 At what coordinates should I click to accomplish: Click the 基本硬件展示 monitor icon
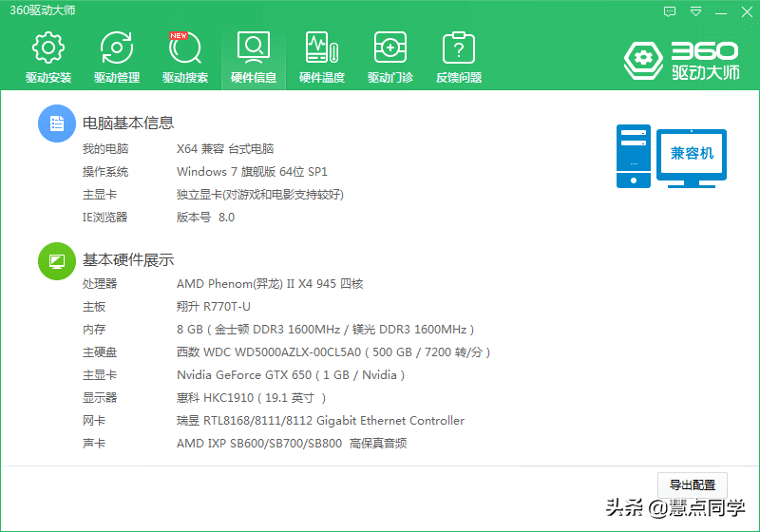[x=57, y=261]
